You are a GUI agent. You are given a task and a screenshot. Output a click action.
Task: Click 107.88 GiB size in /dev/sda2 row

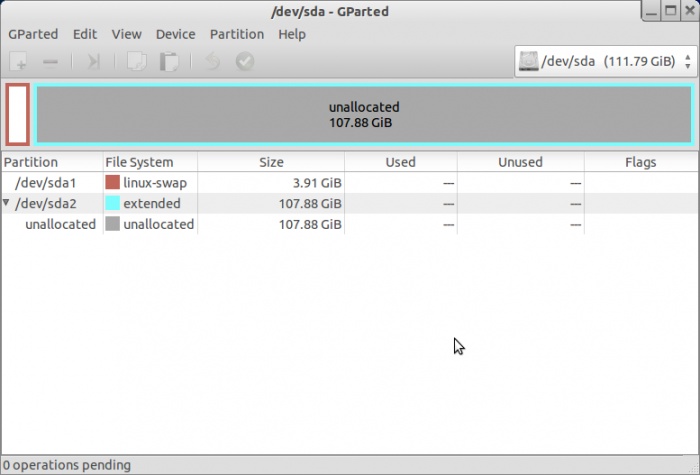coord(310,204)
